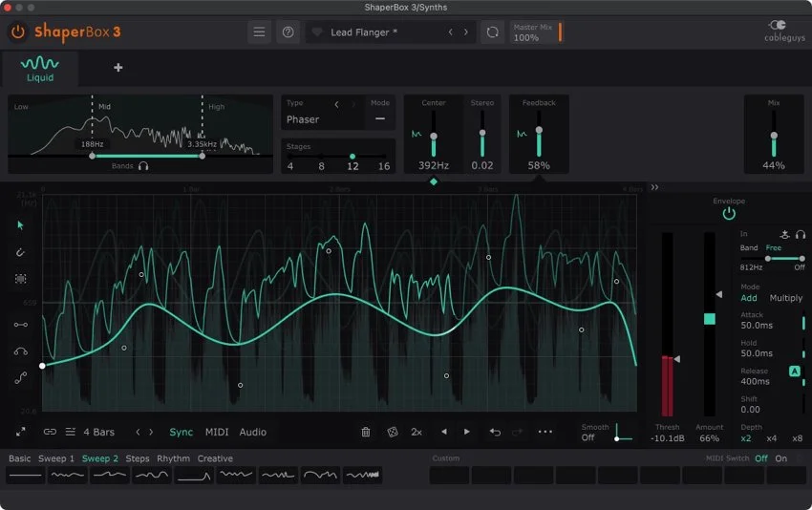This screenshot has width=812, height=510.
Task: Select Audio trigger mode
Action: click(253, 432)
